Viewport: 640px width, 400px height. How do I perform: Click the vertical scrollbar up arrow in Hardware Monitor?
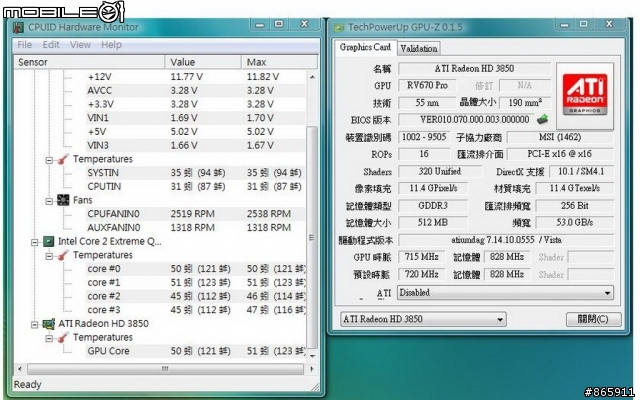click(x=312, y=77)
